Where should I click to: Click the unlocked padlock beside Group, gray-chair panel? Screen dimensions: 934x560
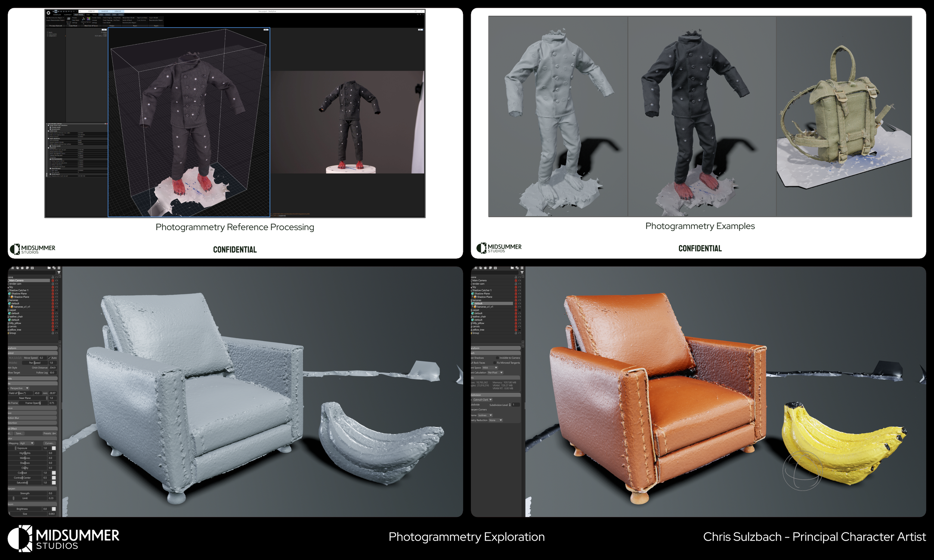click(x=52, y=333)
